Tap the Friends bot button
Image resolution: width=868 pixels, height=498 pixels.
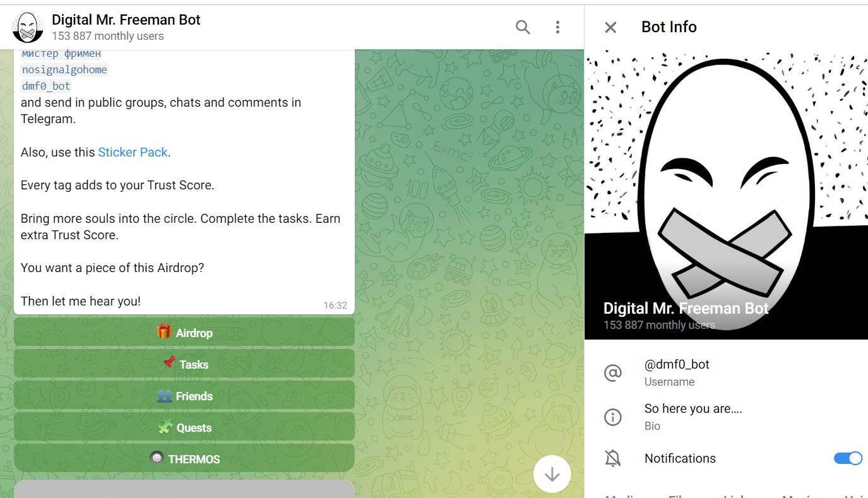[184, 396]
